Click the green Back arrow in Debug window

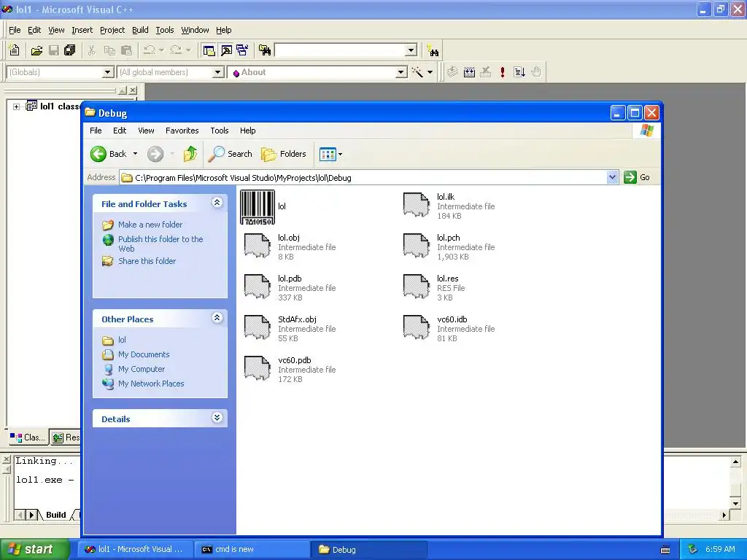click(98, 154)
